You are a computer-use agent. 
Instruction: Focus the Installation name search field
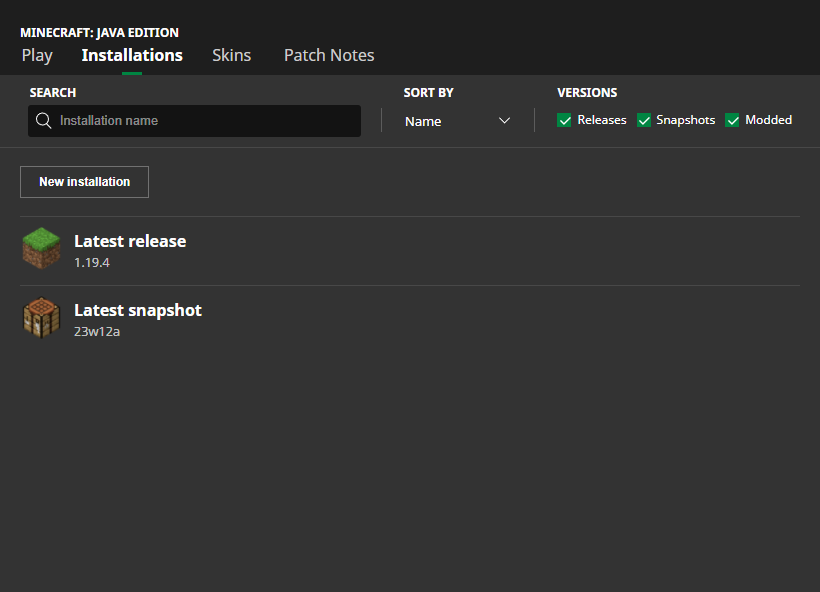195,121
